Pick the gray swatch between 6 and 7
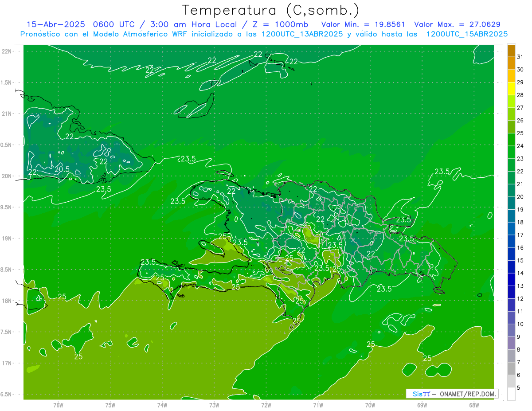Image resolution: width=532 pixels, height=411 pixels. [511, 369]
